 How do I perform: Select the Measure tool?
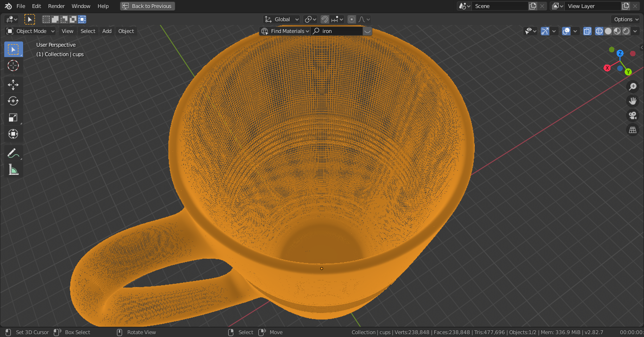pos(13,169)
